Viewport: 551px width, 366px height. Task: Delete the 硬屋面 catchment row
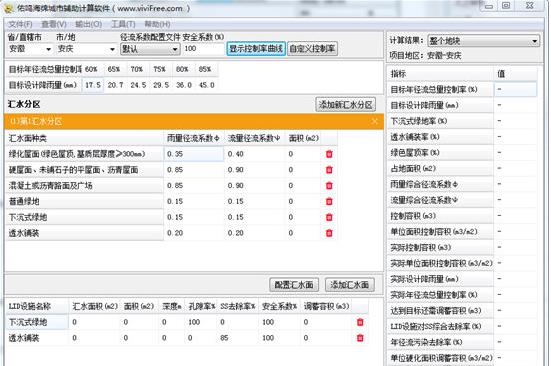(329, 170)
